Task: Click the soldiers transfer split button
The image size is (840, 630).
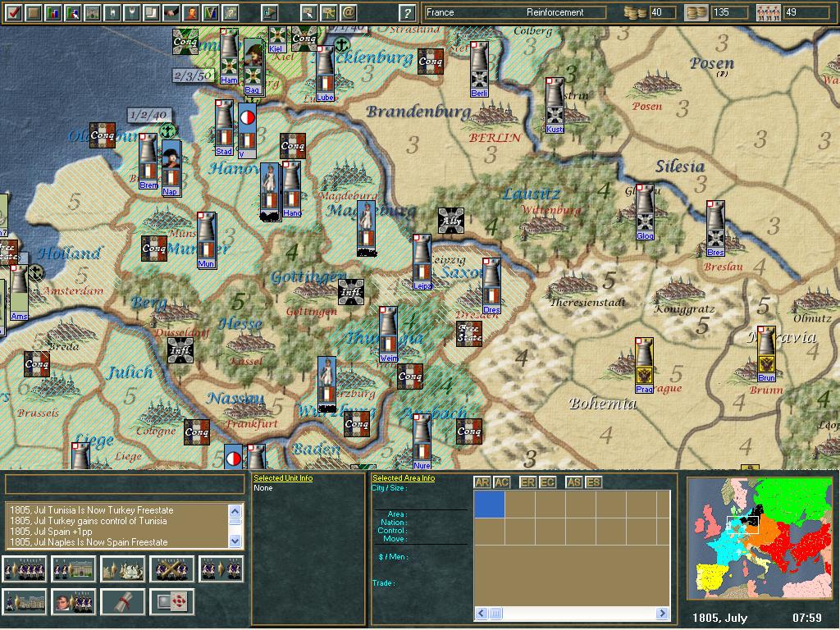Action: pos(221,569)
